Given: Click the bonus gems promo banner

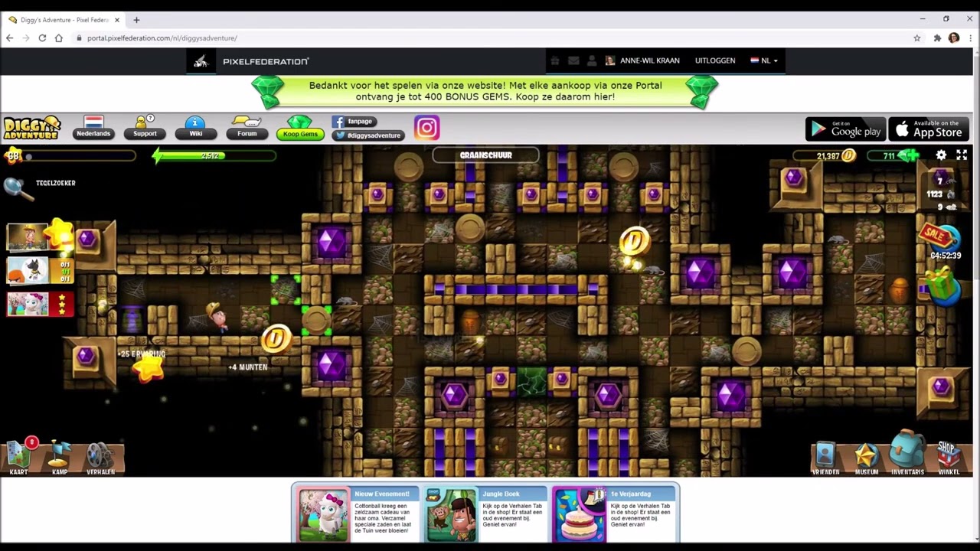Looking at the screenshot, I should (485, 91).
